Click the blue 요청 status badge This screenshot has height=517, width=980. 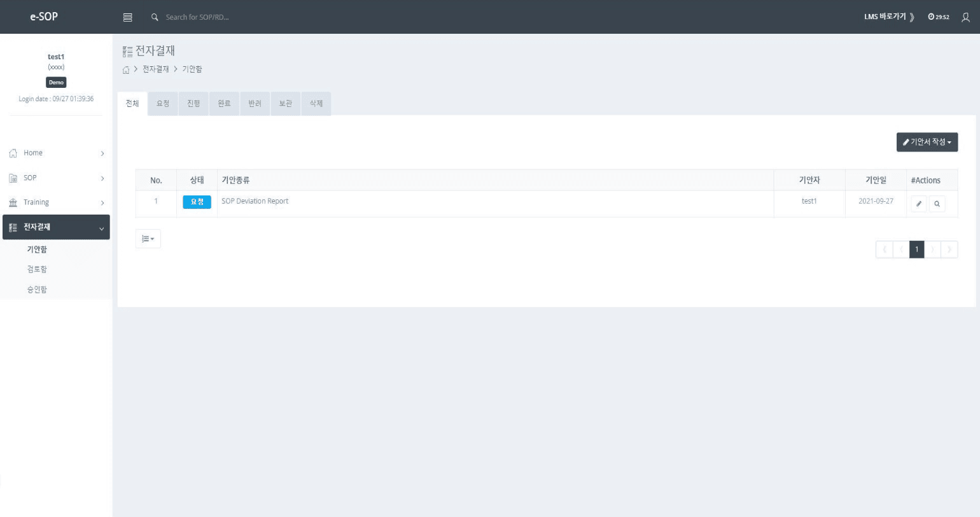click(x=197, y=202)
